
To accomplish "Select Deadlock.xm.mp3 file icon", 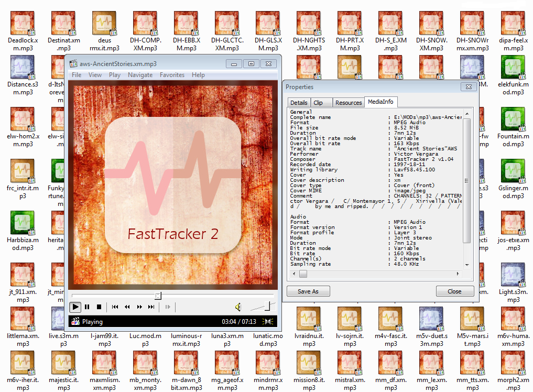I will [23, 24].
